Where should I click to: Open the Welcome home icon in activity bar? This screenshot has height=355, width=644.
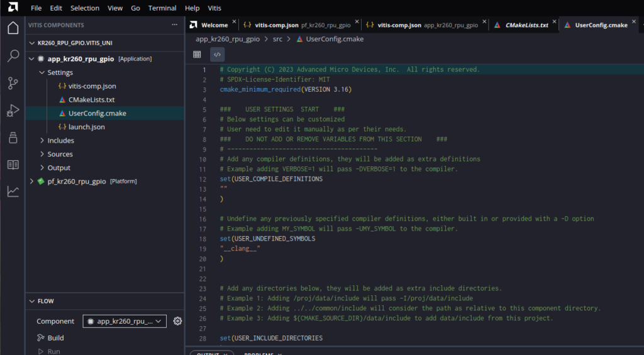click(x=13, y=28)
